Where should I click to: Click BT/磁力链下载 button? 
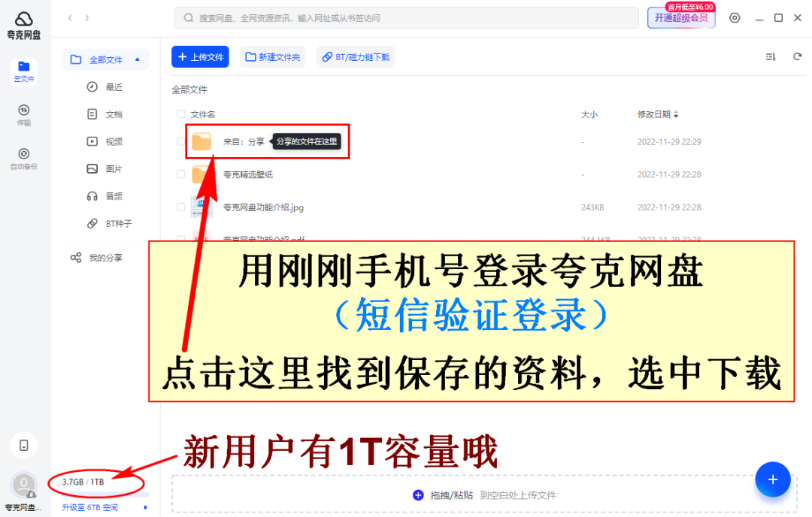click(356, 57)
